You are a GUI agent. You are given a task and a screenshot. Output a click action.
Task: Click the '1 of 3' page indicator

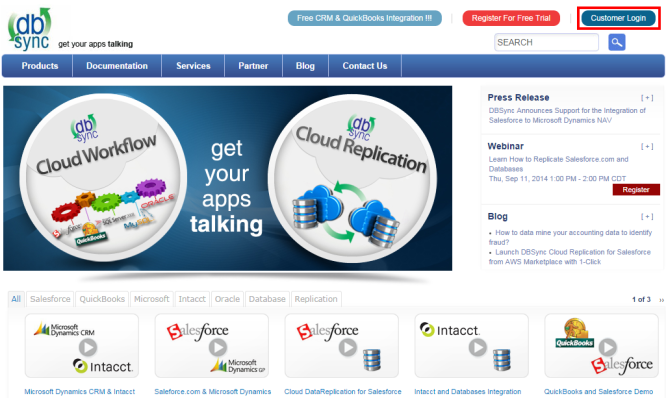641,299
